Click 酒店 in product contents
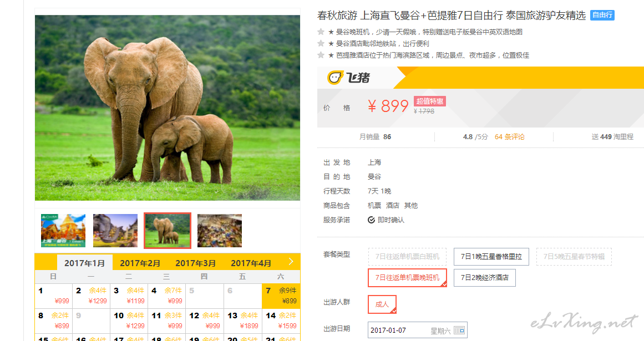644x341 pixels. [x=393, y=206]
